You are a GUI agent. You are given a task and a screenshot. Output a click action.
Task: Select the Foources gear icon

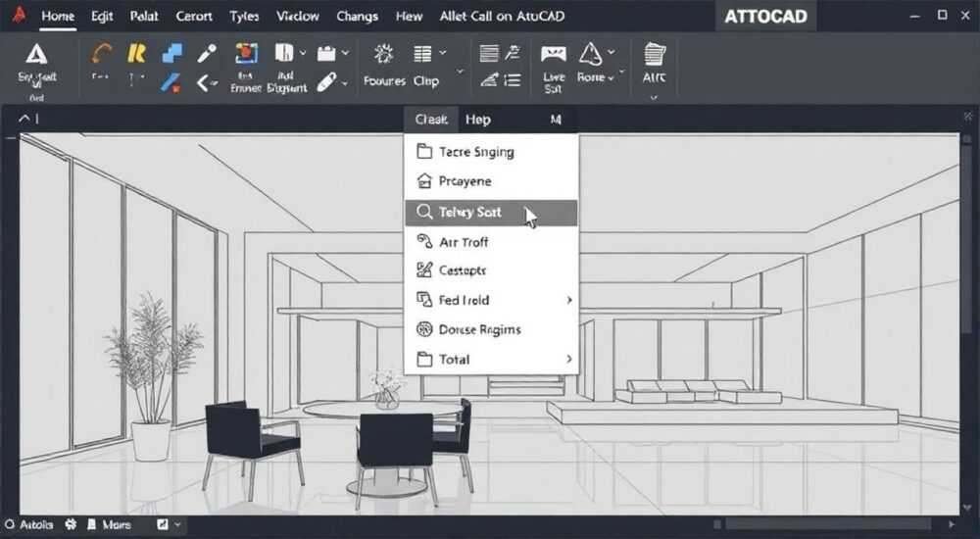click(x=383, y=54)
